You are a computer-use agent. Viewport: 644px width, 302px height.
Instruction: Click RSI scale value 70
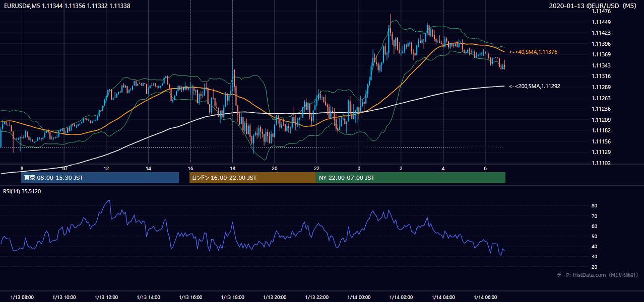point(594,216)
